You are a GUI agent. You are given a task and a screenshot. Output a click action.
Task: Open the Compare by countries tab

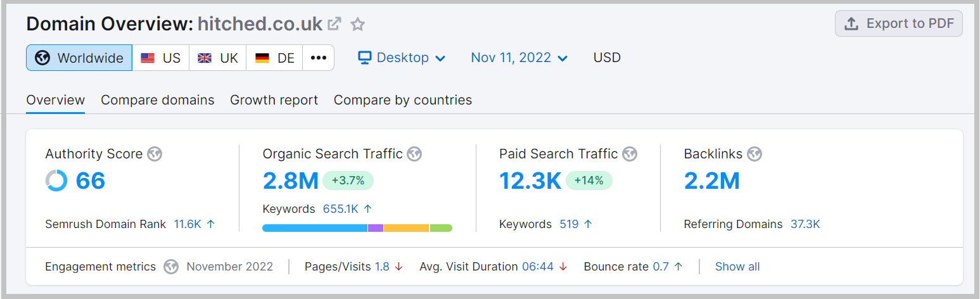403,100
